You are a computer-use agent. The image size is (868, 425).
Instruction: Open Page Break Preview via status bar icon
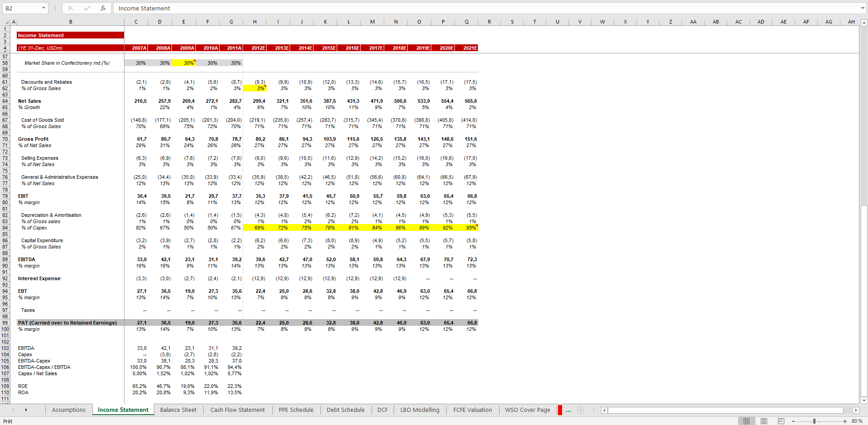pyautogui.click(x=781, y=421)
